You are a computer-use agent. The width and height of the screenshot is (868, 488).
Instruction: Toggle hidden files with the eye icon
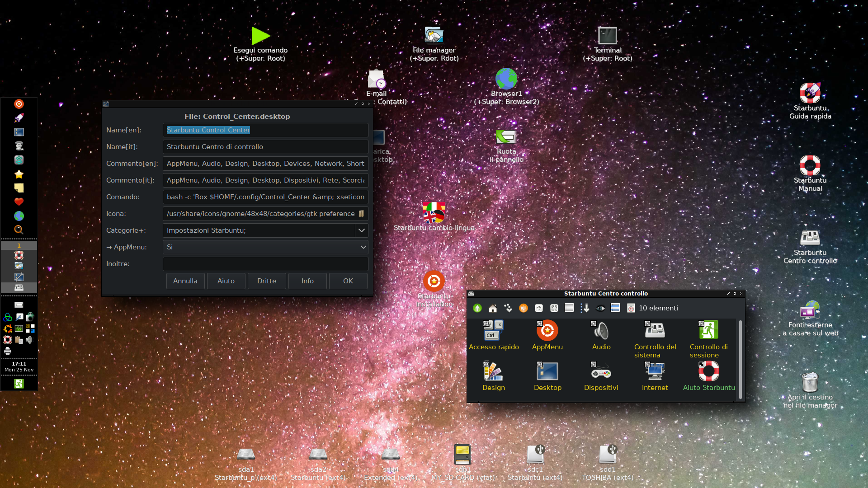[x=600, y=308]
